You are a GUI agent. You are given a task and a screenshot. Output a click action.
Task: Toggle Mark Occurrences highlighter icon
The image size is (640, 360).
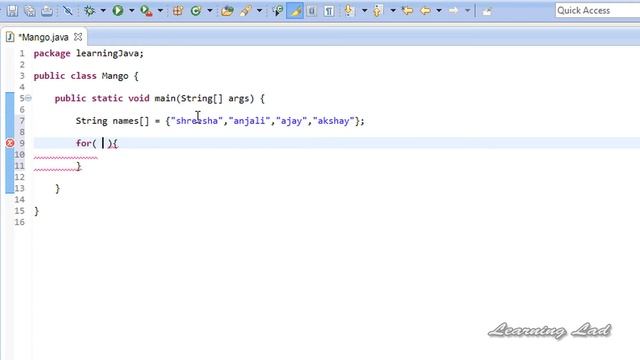[x=295, y=11]
